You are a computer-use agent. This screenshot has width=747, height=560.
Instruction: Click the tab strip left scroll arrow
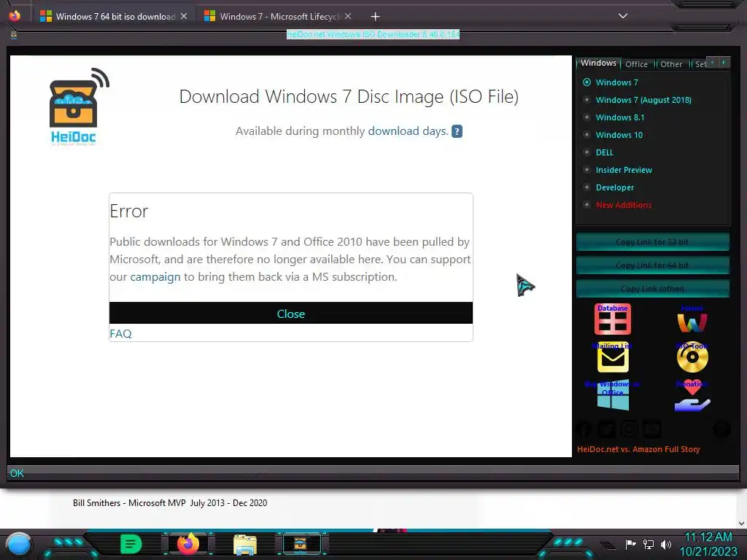[x=712, y=63]
